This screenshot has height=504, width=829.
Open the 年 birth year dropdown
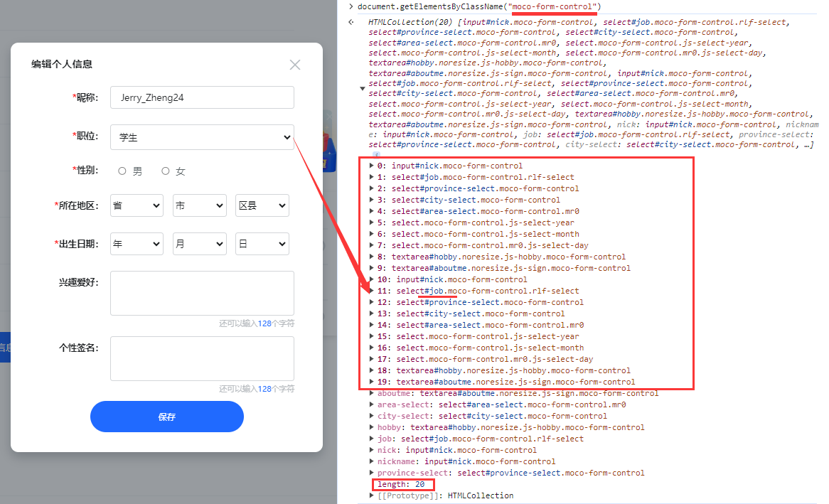point(137,244)
